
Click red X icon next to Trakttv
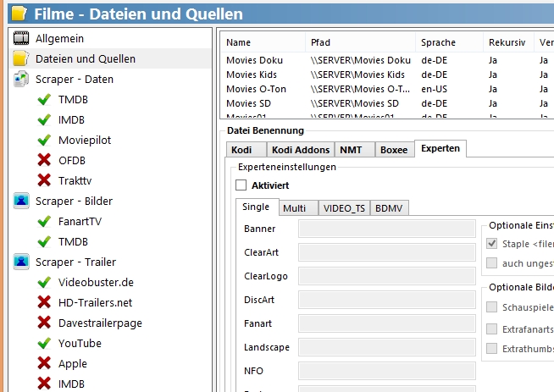click(44, 180)
